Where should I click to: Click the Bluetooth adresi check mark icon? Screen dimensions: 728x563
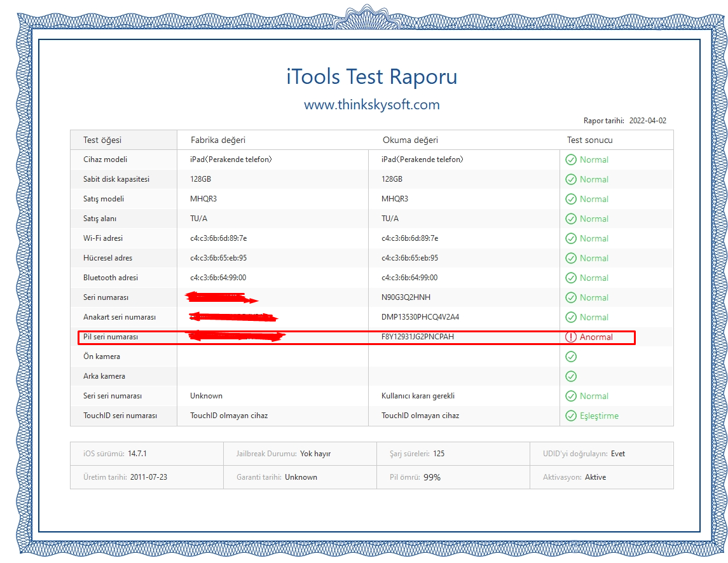point(570,278)
